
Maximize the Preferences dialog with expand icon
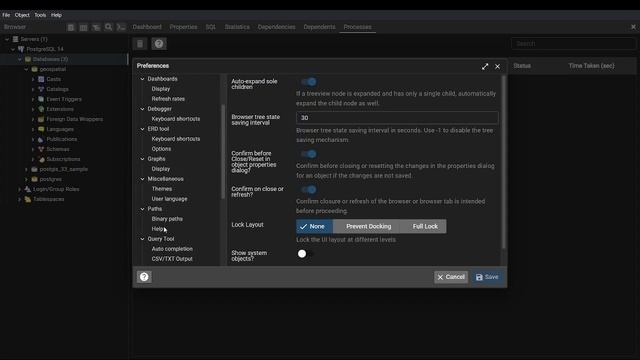pos(485,67)
